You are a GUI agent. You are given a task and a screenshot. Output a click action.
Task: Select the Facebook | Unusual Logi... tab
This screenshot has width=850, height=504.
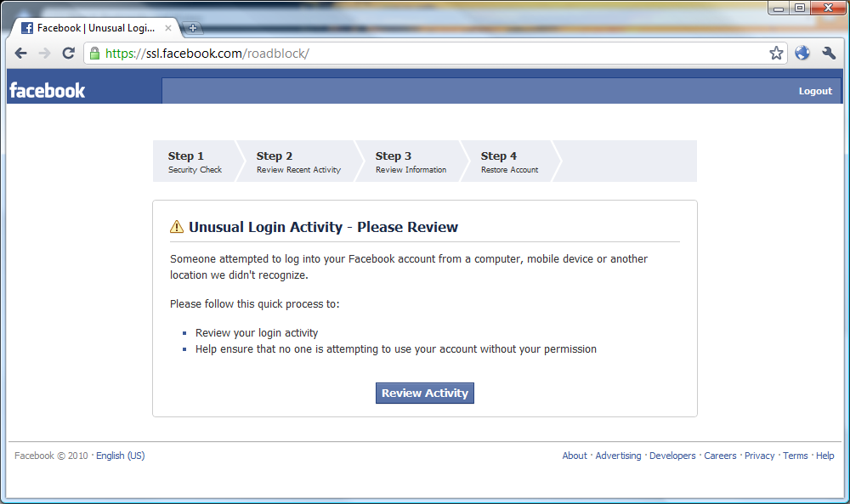click(96, 28)
